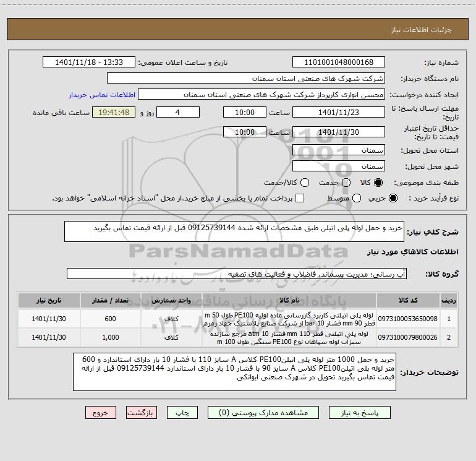Click the بازگشت back button
476x461 pixels.
[x=142, y=413]
